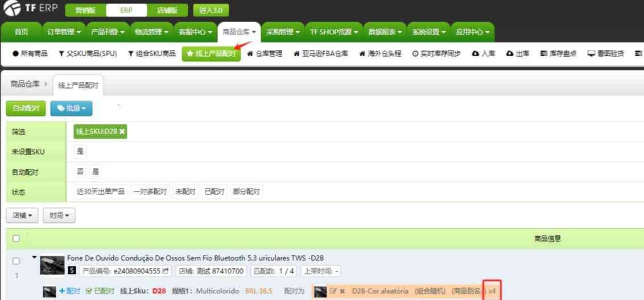644x300 pixels.
Task: Expand the 订单管理 menu
Action: coord(64,32)
